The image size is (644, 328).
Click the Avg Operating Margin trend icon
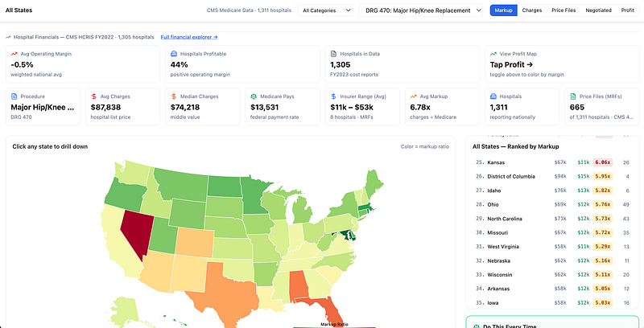[x=14, y=54]
